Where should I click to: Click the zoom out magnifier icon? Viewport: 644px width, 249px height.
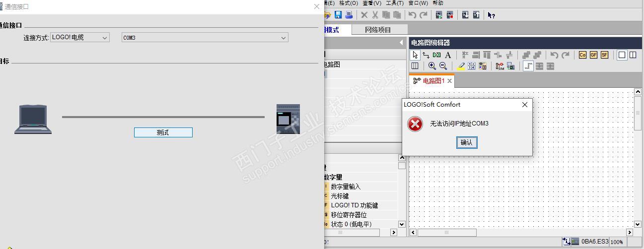443,66
